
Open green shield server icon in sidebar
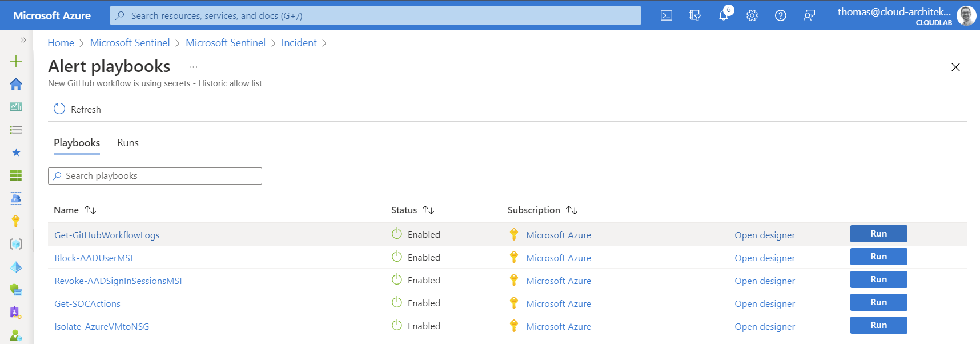[16, 290]
